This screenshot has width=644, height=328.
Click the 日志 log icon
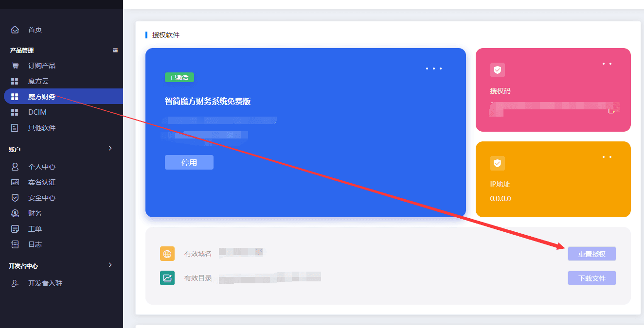pyautogui.click(x=15, y=244)
